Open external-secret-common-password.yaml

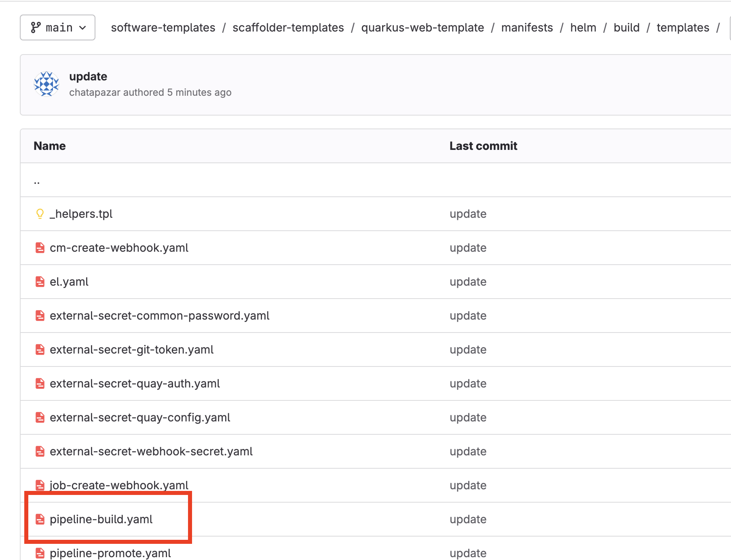point(159,316)
